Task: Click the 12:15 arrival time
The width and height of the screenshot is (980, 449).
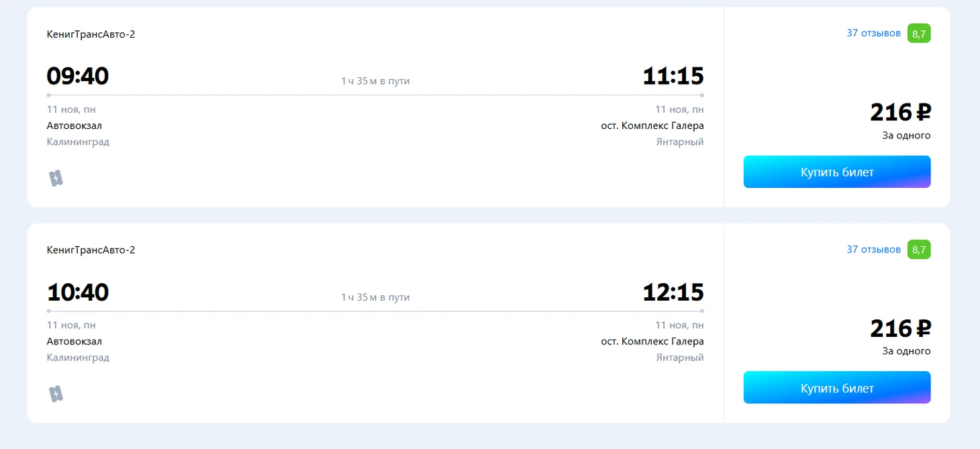Action: 673,293
